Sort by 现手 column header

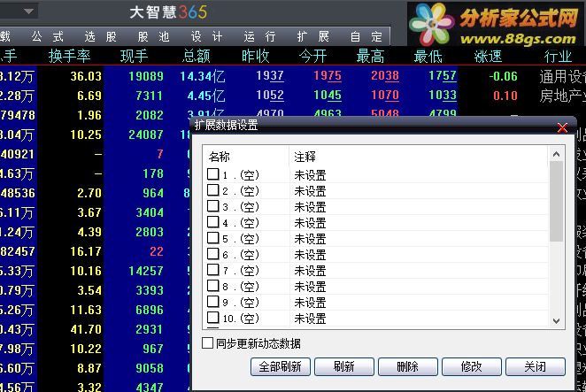135,56
